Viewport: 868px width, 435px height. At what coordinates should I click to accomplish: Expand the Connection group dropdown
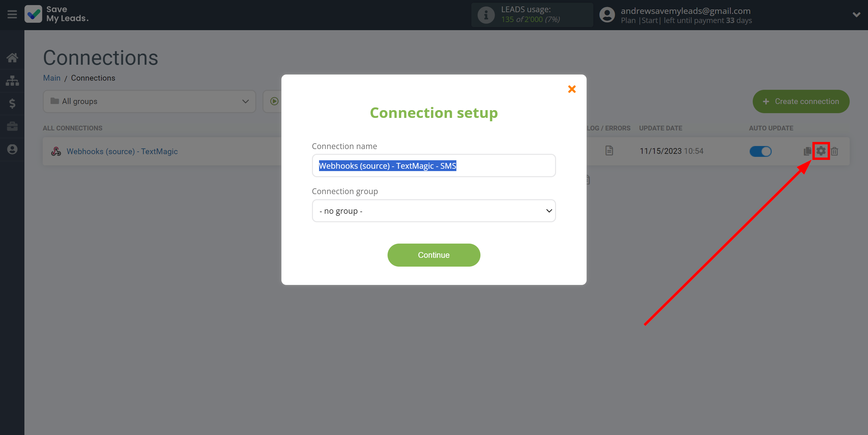tap(434, 210)
